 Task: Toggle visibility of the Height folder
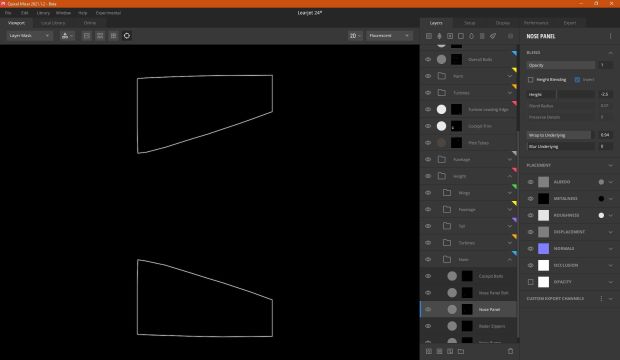[428, 176]
